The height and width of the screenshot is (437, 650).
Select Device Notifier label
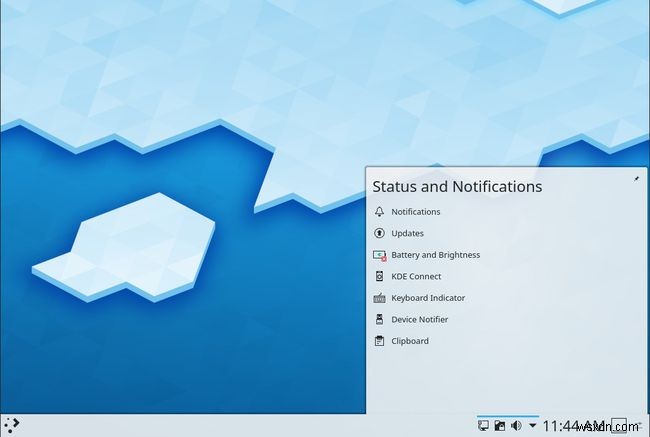[420, 320]
